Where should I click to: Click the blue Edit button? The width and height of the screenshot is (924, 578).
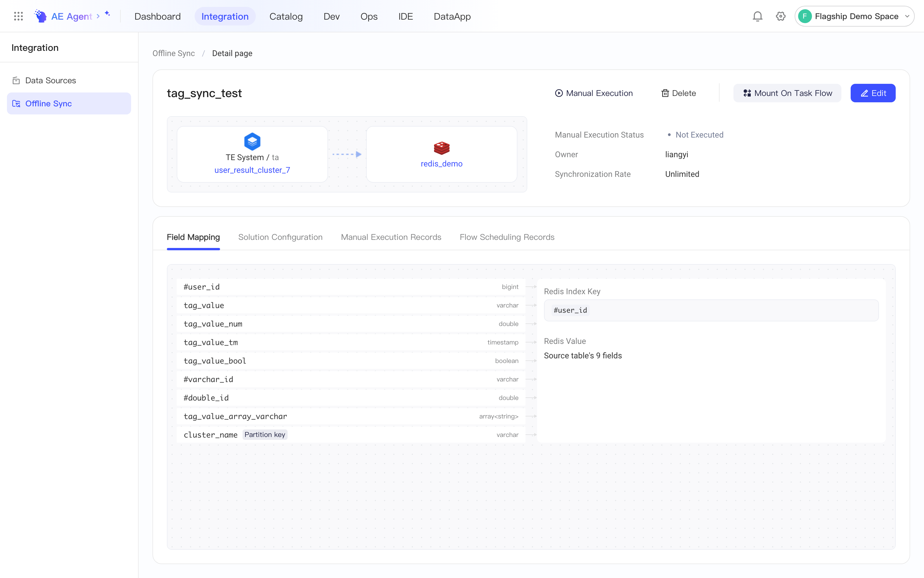coord(873,93)
